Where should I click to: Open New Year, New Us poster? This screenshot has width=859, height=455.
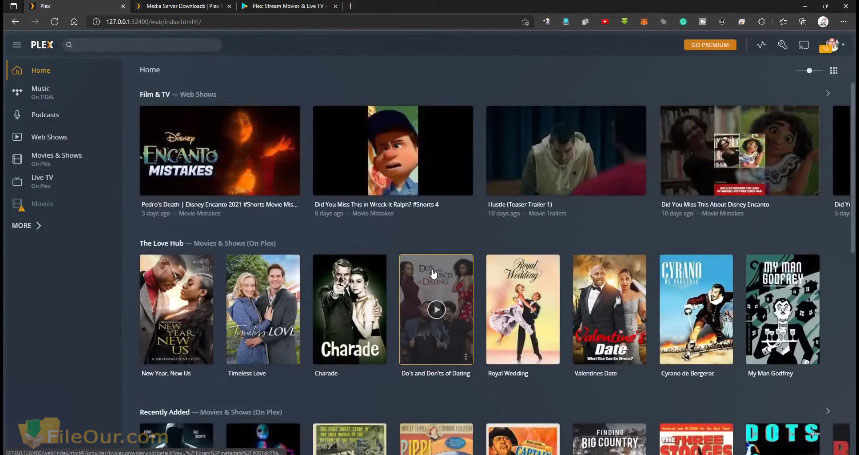pyautogui.click(x=176, y=309)
